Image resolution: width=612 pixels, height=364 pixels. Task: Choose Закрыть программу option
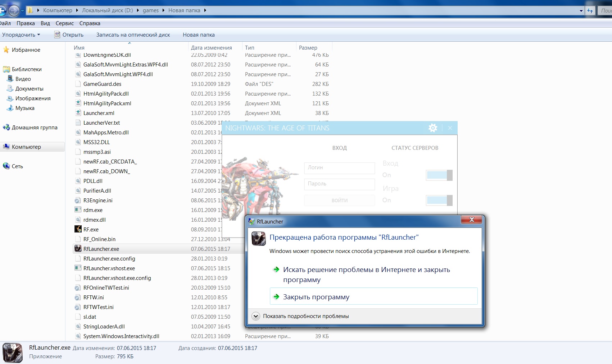pyautogui.click(x=373, y=296)
